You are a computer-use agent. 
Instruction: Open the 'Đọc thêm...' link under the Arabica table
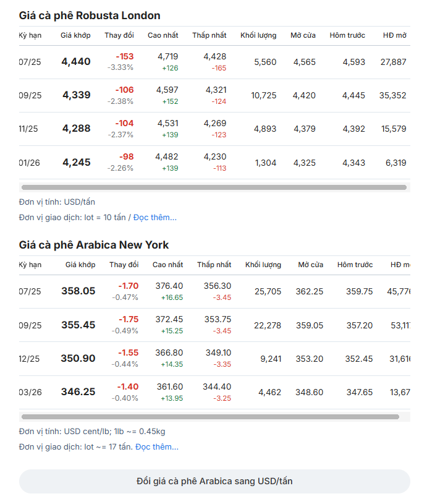tap(157, 446)
